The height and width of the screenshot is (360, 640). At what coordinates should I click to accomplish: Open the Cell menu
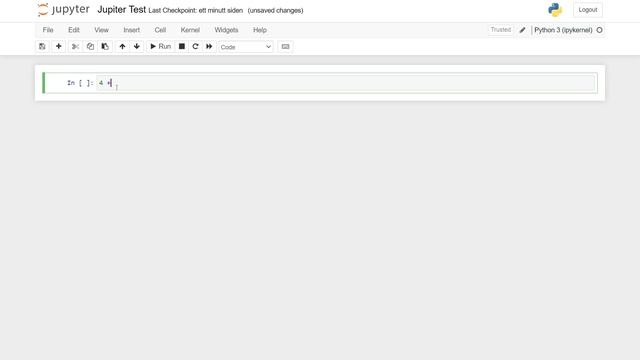160,30
